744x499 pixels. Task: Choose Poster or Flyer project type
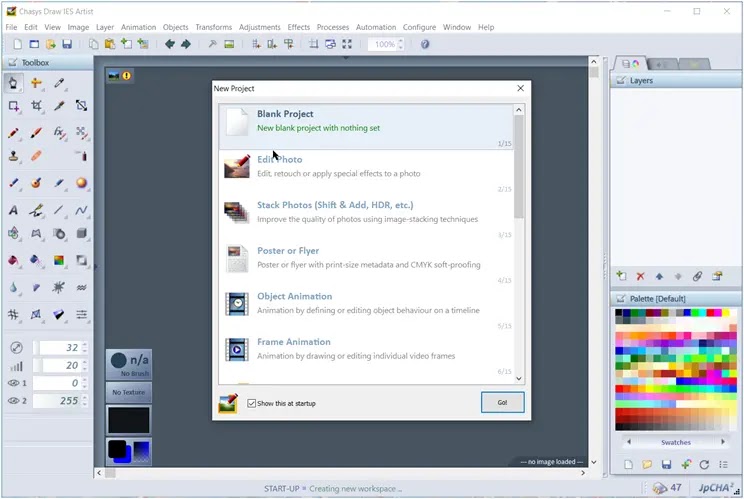[366, 263]
